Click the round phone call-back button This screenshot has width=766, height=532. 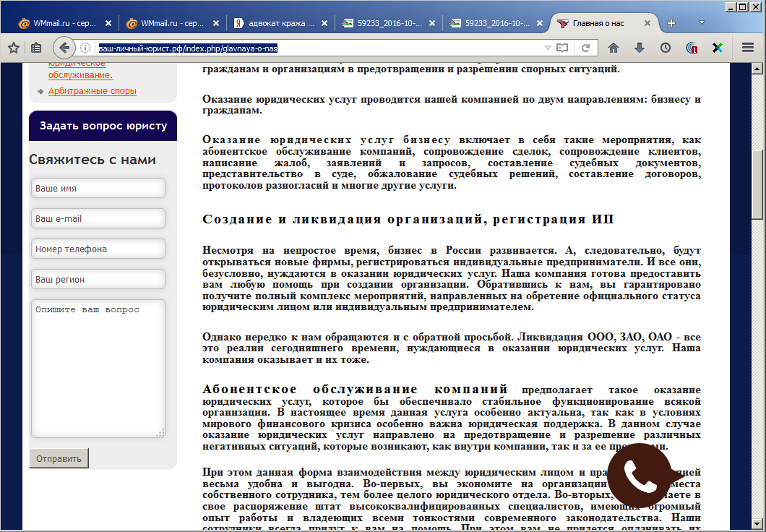click(639, 476)
